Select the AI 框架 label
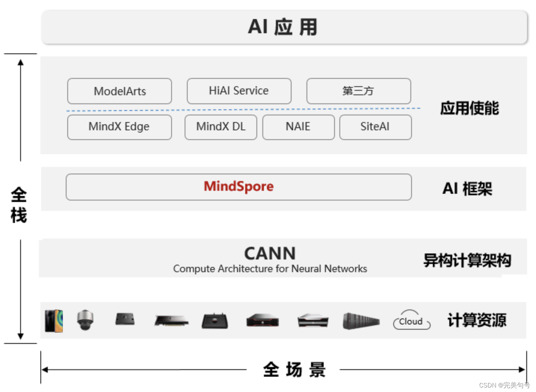This screenshot has width=536, height=392. (467, 189)
